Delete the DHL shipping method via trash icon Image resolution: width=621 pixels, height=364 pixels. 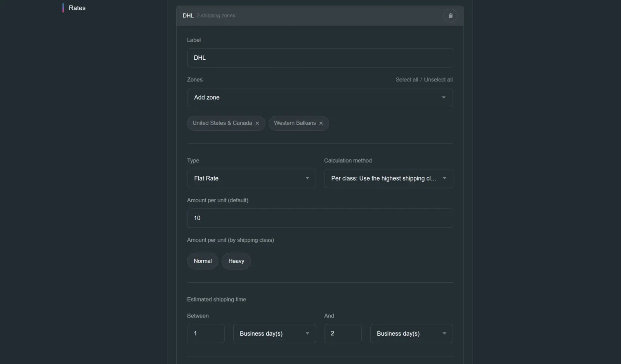450,16
